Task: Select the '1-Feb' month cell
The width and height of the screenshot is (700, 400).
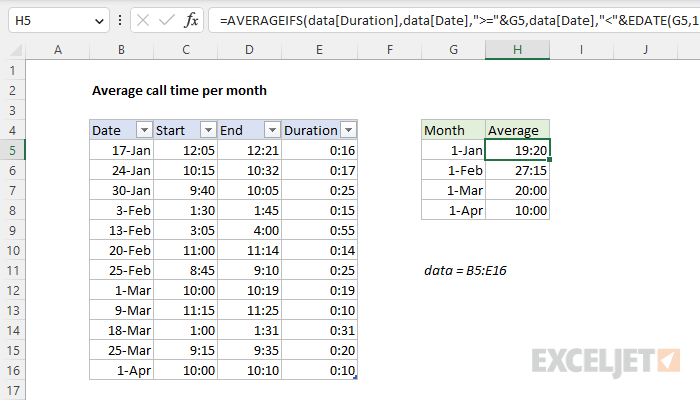Action: pos(454,170)
